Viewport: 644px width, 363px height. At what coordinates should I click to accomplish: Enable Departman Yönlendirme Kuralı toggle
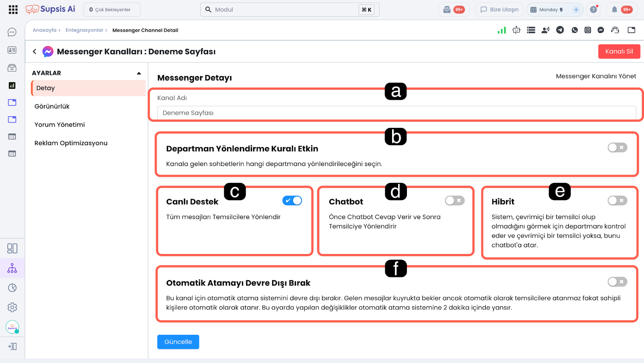click(x=617, y=148)
